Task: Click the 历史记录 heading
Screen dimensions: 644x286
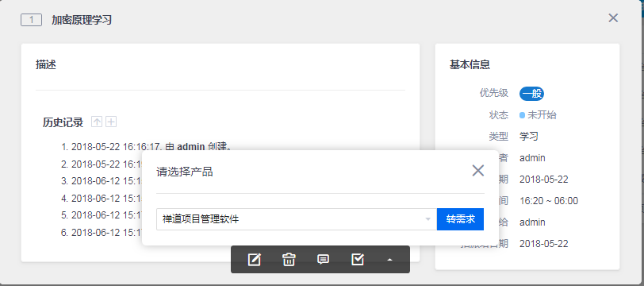Action: tap(63, 122)
